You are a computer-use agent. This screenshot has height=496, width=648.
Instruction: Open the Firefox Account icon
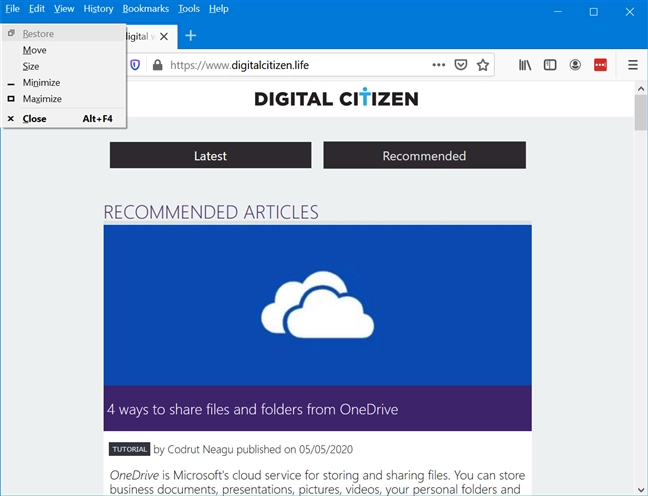pyautogui.click(x=575, y=65)
